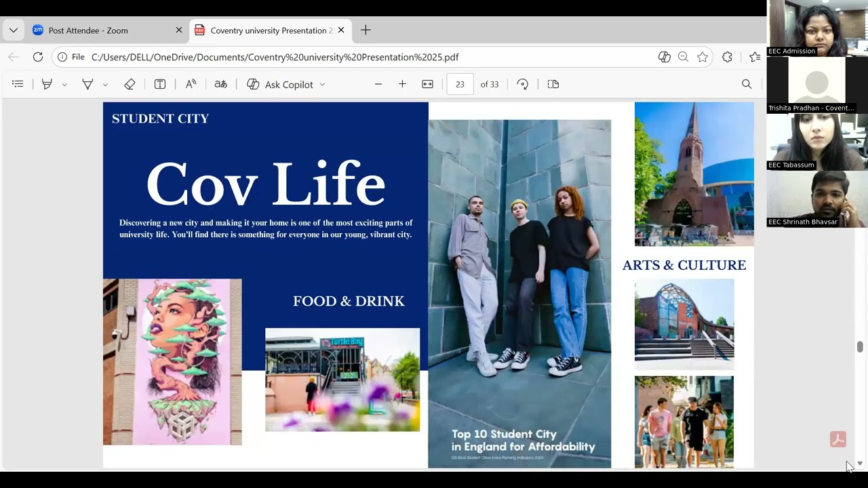Select the EEC Shrinath Bhavsar video tile
This screenshot has height=488, width=868.
[817, 199]
